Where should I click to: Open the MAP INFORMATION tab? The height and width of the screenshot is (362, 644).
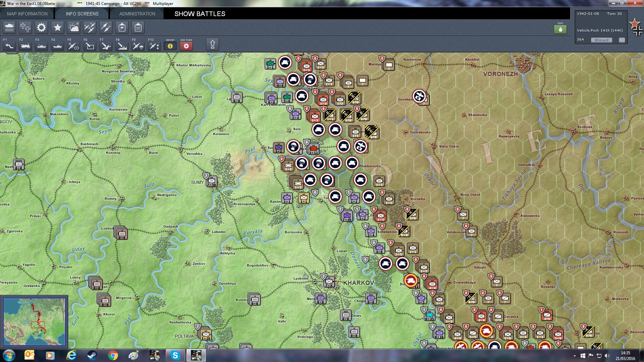coord(27,14)
